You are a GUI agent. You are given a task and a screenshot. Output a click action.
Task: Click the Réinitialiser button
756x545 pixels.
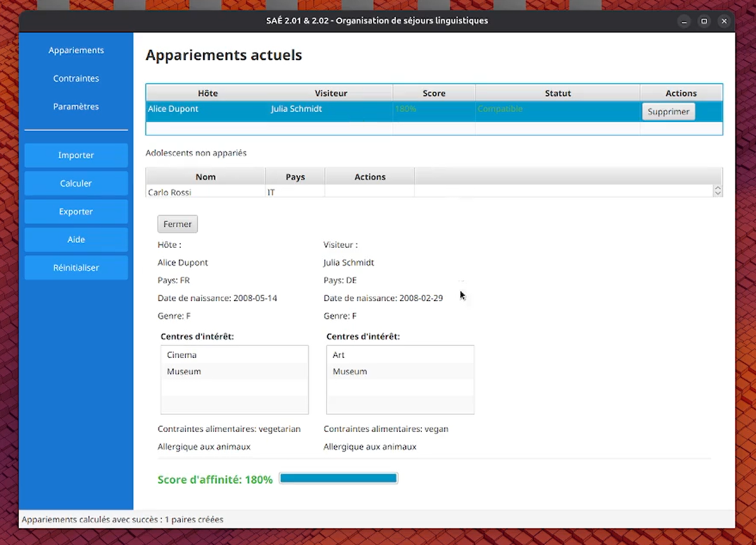tap(76, 267)
